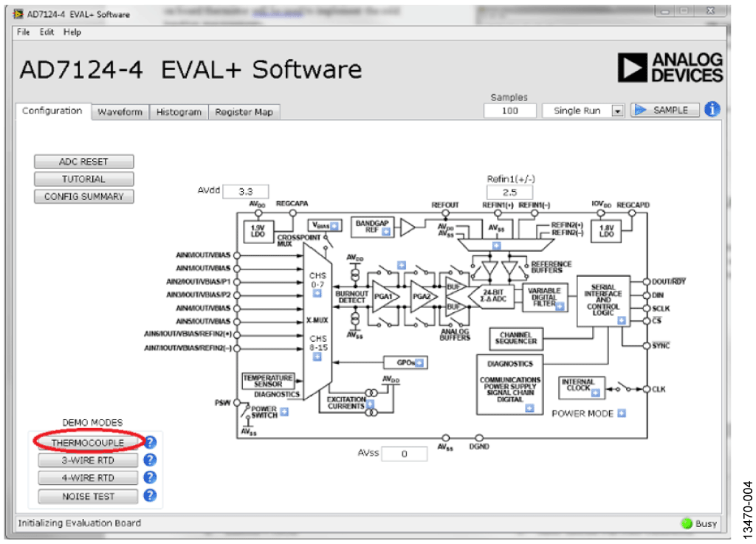The height and width of the screenshot is (544, 756).
Task: Click the CHANNEL SEQUENCER block
Action: tap(516, 338)
